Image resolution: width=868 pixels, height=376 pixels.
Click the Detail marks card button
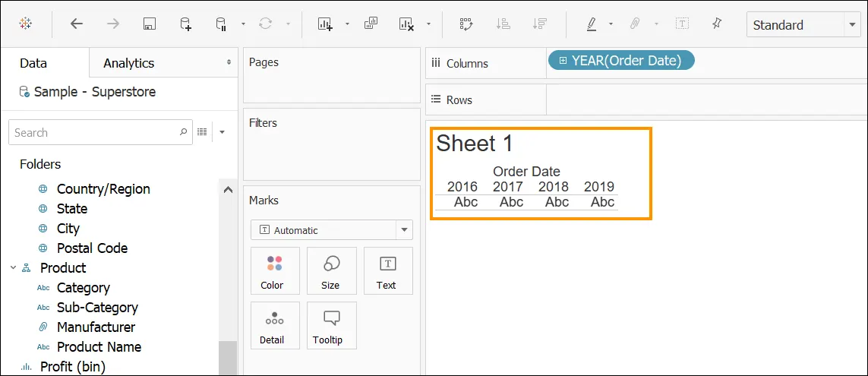(x=275, y=326)
